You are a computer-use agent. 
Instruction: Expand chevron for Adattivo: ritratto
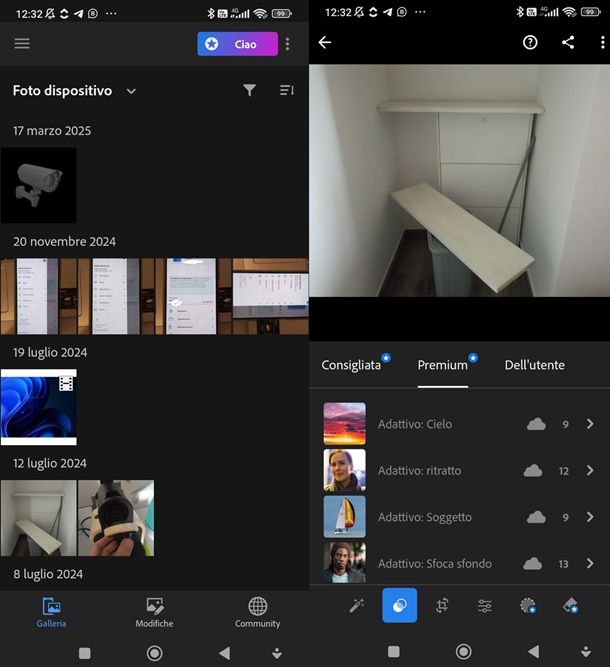[x=590, y=470]
